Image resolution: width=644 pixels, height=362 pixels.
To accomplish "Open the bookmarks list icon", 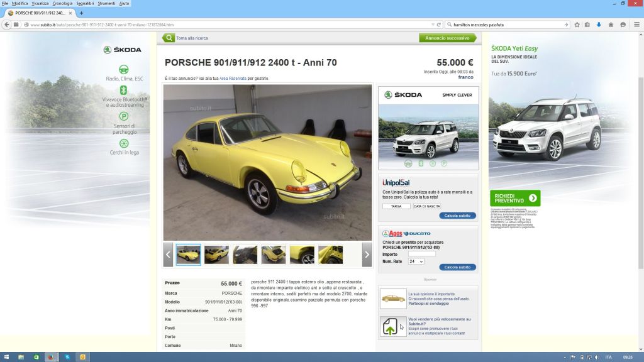I will tap(587, 25).
